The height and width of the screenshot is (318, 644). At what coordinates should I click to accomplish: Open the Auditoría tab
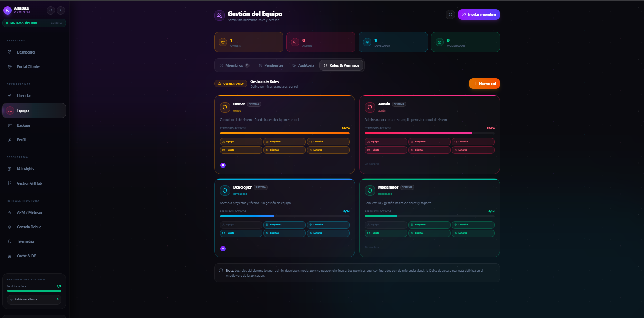303,65
